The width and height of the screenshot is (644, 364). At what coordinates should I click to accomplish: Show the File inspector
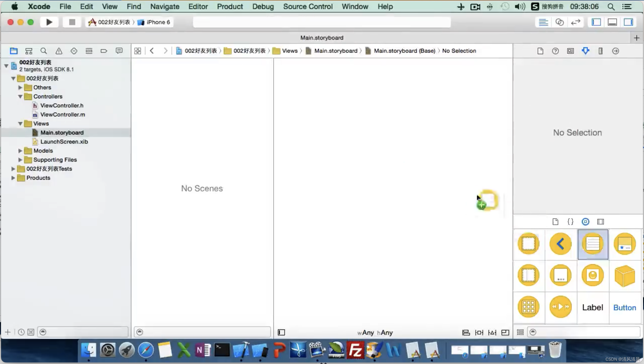click(540, 51)
